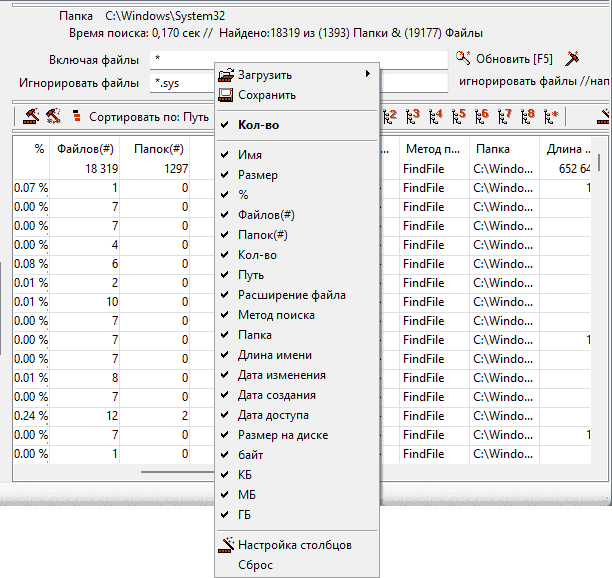
Task: Click the first toolbar icon left of Сортировать
Action: pyautogui.click(x=31, y=116)
